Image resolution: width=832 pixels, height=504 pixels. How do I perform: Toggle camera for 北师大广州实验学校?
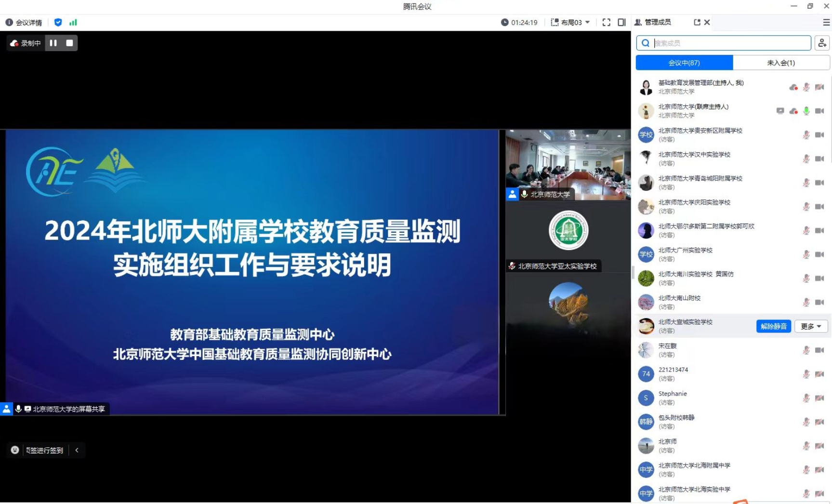coord(819,254)
